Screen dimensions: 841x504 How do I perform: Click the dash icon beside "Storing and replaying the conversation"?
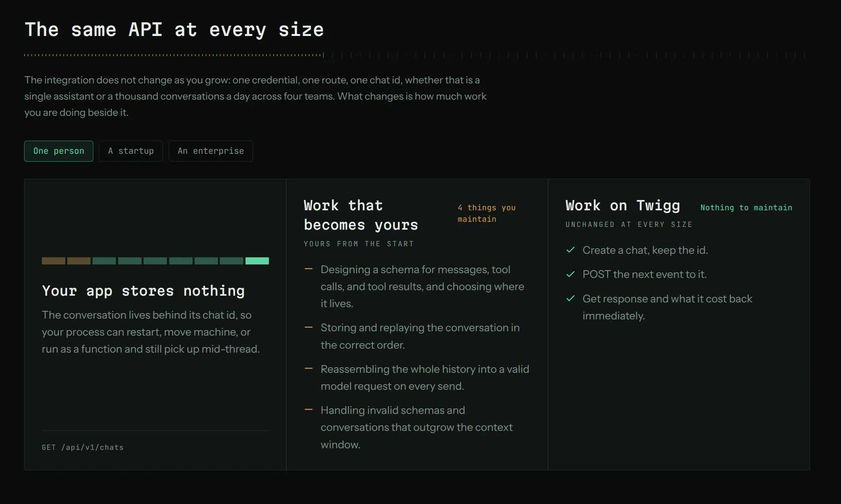308,327
